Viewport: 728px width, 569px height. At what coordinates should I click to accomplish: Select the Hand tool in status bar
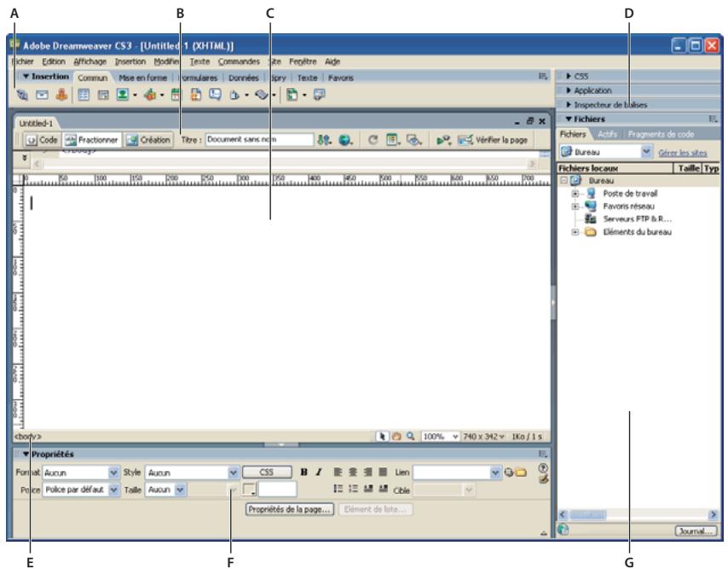396,436
